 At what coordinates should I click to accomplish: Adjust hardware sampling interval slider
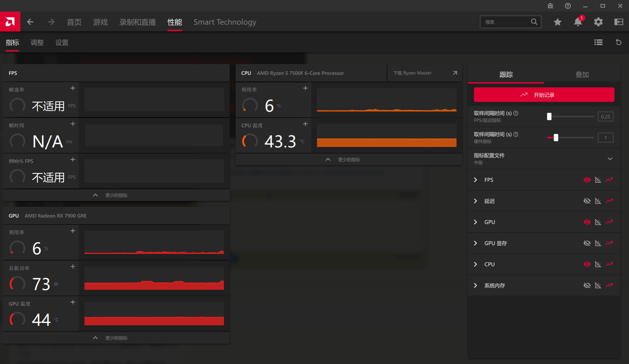click(556, 137)
